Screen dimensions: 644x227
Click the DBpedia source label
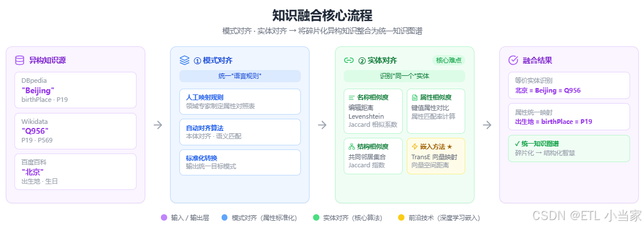[34, 81]
